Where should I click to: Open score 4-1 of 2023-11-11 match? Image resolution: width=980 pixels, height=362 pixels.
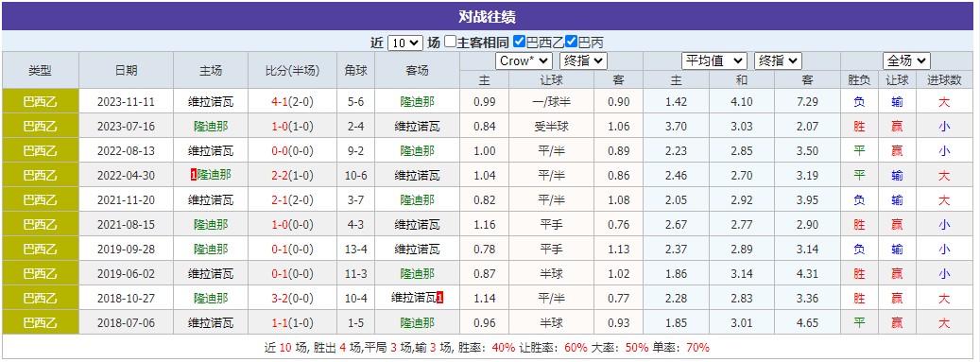click(281, 102)
